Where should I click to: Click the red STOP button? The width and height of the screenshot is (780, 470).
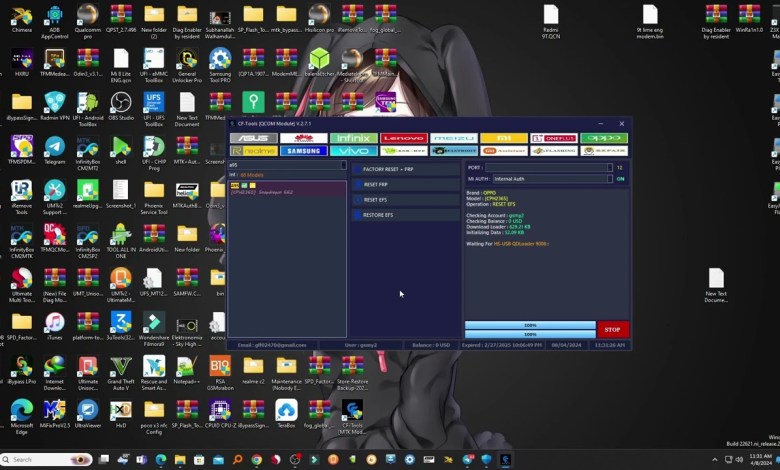612,329
